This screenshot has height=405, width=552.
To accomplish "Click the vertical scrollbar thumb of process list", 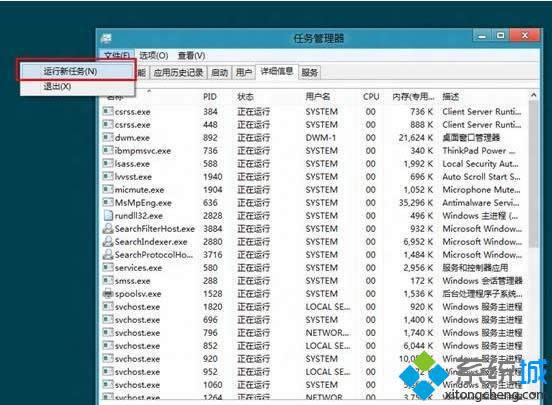I will pos(533,173).
